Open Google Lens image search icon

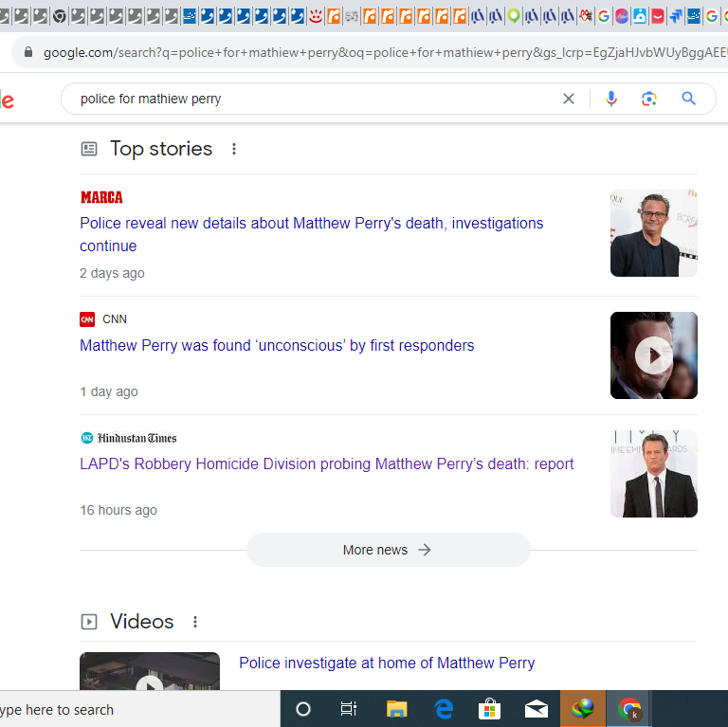(x=649, y=99)
